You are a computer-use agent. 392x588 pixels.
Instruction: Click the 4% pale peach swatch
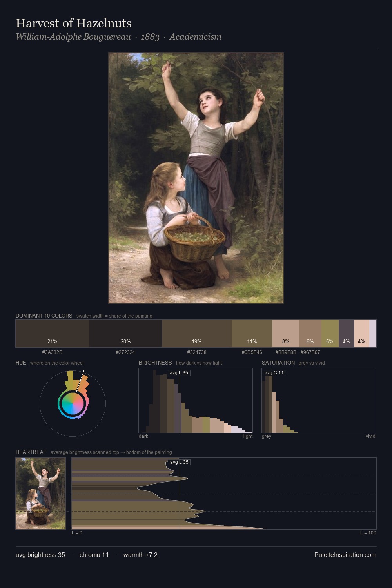(362, 334)
